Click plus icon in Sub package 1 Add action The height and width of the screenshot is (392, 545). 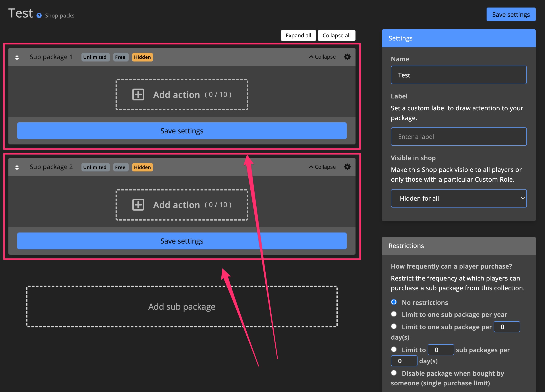138,95
